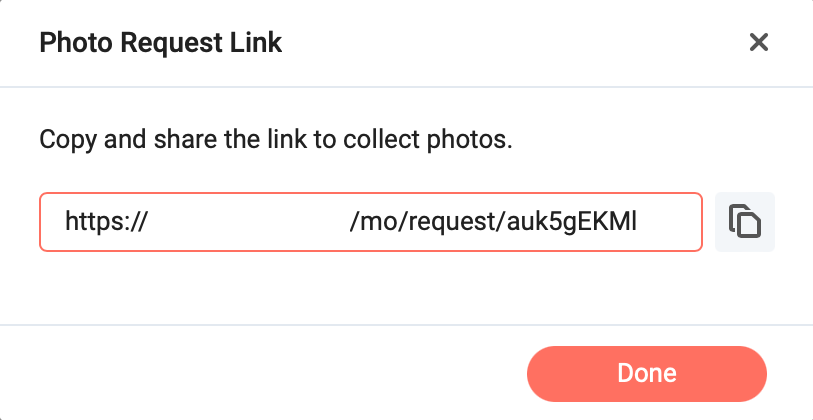Copy the request link using the copy icon
Viewport: 813px width, 420px height.
(x=745, y=222)
